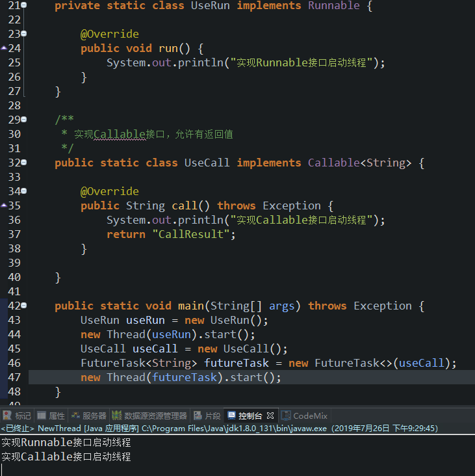Open the CodeMix tab

pyautogui.click(x=304, y=416)
